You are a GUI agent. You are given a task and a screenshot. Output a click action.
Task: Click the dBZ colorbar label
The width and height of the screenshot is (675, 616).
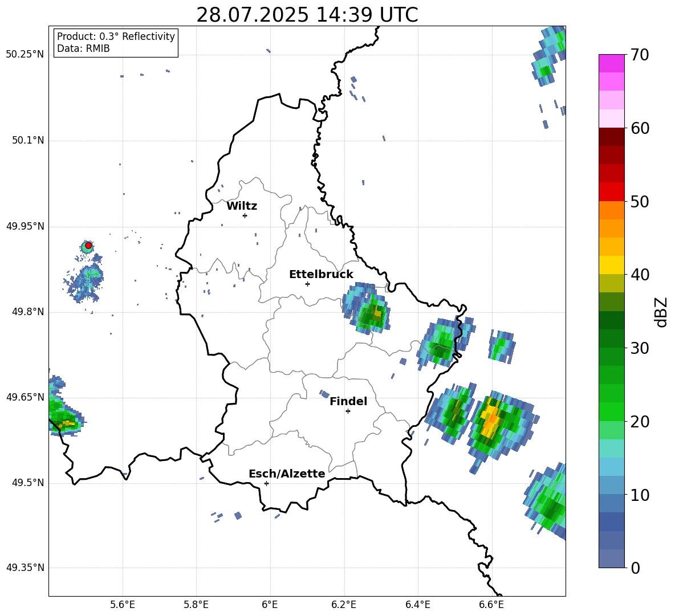tap(661, 312)
